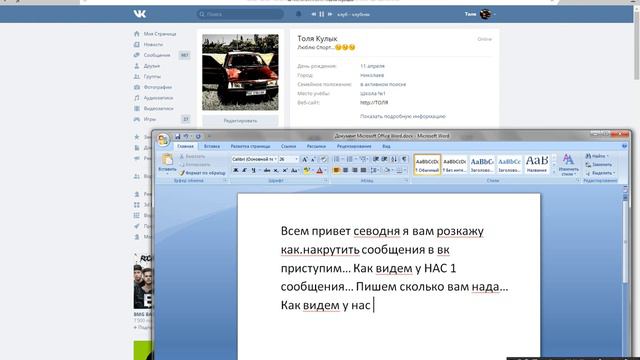The height and width of the screenshot is (360, 640).
Task: Open line spacing dropdown
Action: 374,170
